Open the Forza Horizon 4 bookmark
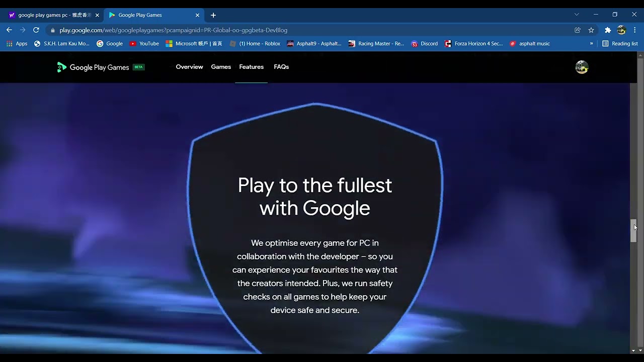The width and height of the screenshot is (644, 362). tap(473, 44)
